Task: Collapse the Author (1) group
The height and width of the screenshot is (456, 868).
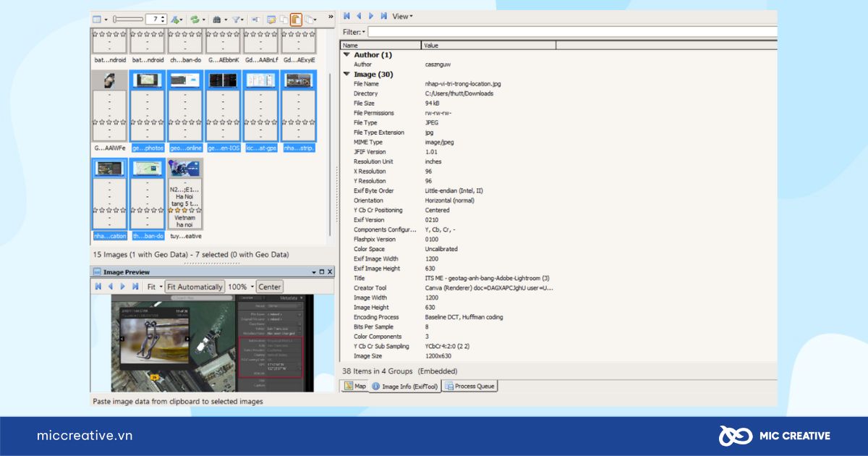Action: [x=347, y=55]
